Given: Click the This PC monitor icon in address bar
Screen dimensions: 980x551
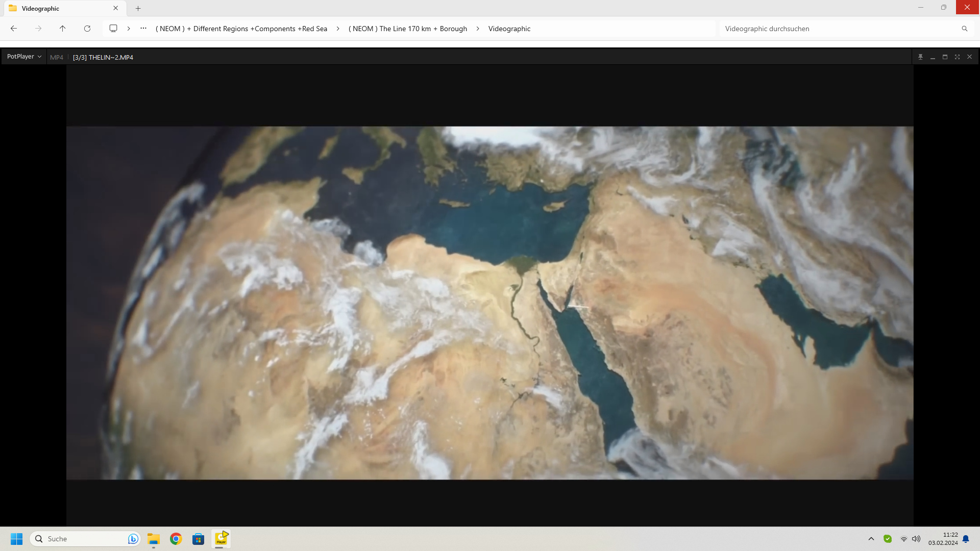Looking at the screenshot, I should coord(113,29).
